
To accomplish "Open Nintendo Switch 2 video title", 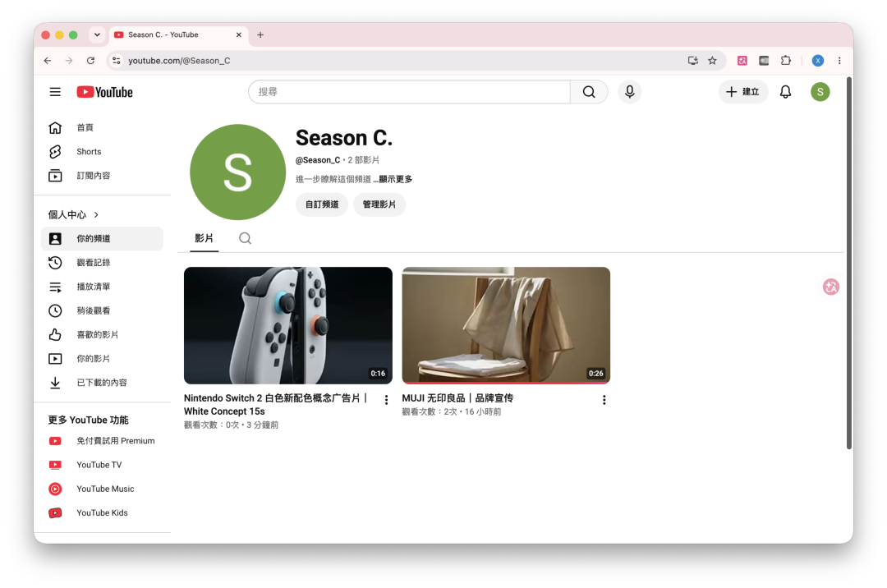I will coord(276,405).
